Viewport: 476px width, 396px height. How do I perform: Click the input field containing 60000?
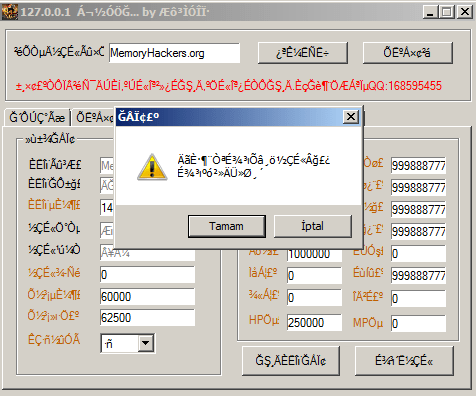147,296
